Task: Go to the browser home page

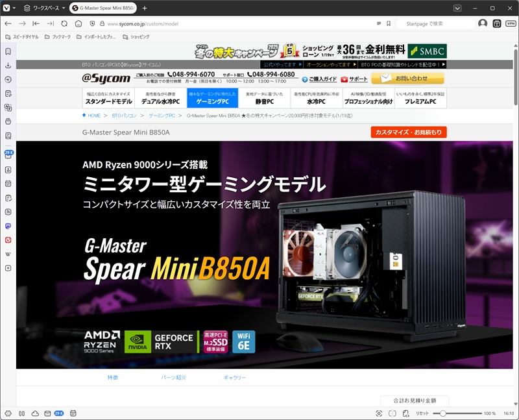Action: pyautogui.click(x=78, y=23)
